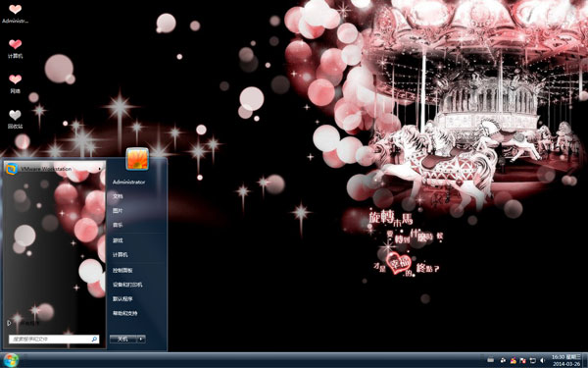Click the colorful orange tray icon
This screenshot has width=588, height=368.
(x=513, y=360)
